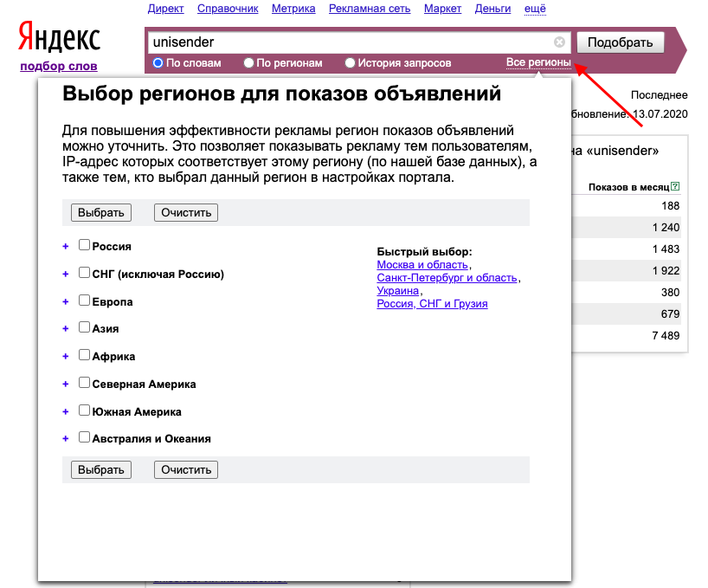Click the Показов в месяц column header
The image size is (708, 588).
[628, 187]
